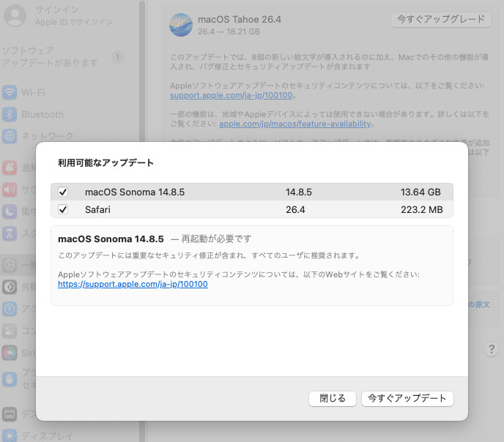Click the update count badge in sidebar
This screenshot has height=442, width=504.
point(118,57)
